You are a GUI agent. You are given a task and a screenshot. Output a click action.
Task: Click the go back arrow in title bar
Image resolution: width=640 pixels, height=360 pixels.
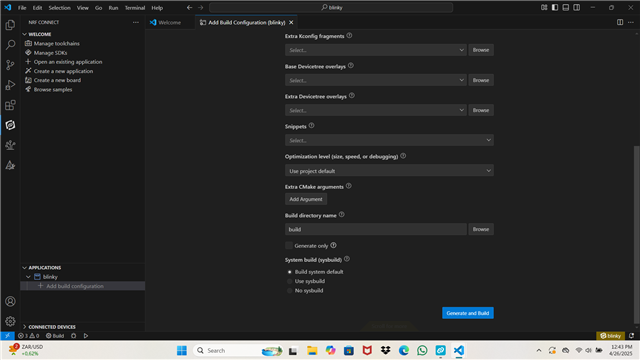click(189, 7)
